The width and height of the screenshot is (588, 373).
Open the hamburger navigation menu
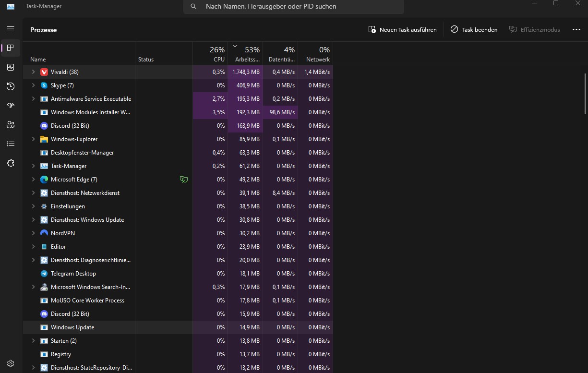click(11, 29)
